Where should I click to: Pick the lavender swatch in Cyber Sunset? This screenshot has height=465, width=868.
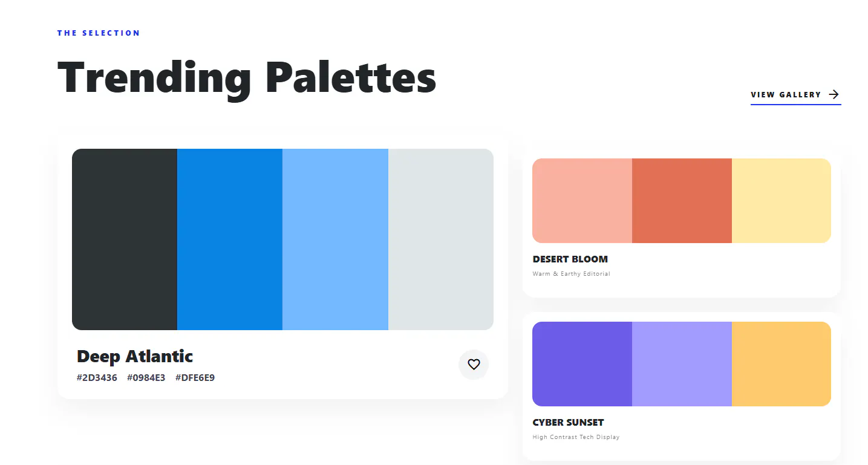point(682,364)
